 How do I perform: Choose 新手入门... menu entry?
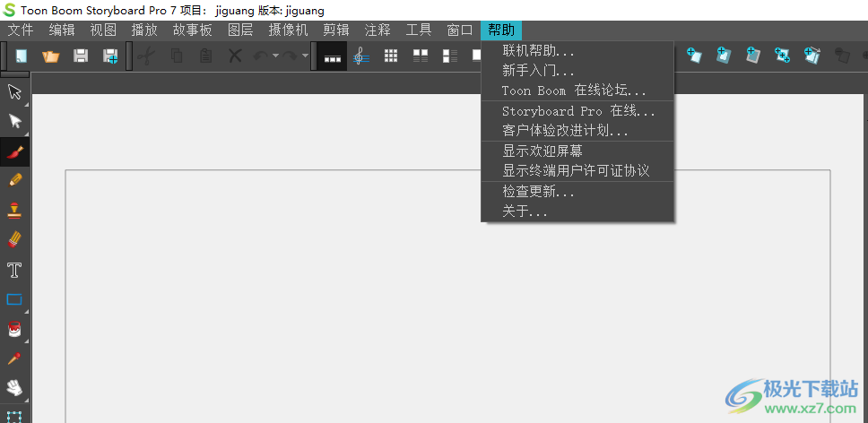click(577, 71)
